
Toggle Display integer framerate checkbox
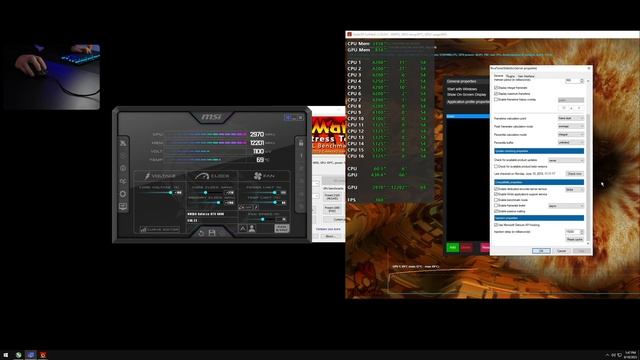(x=496, y=88)
